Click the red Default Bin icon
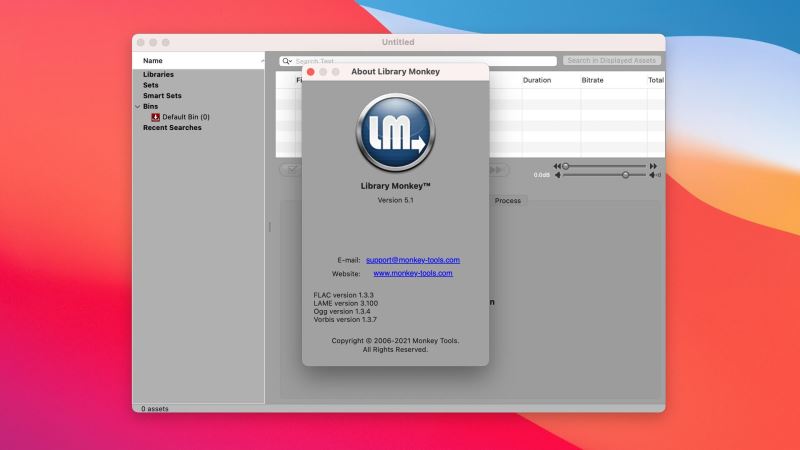This screenshot has height=450, width=800. [156, 117]
